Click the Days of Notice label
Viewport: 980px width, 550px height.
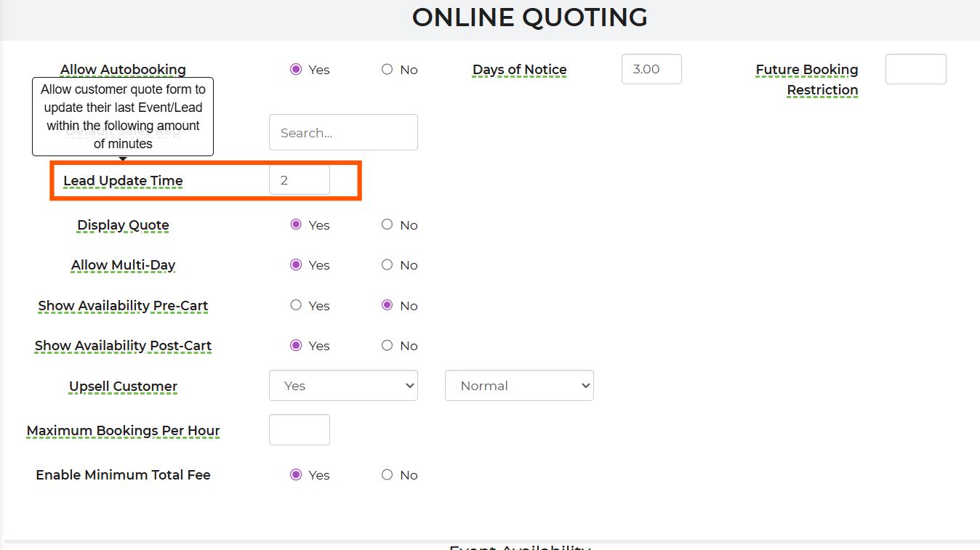[519, 70]
